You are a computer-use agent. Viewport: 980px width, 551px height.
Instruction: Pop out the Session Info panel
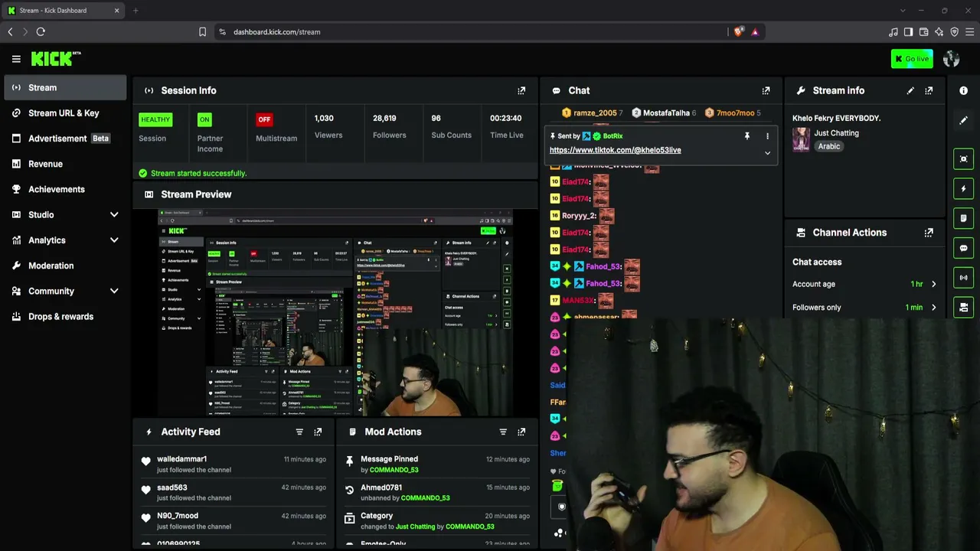(x=521, y=90)
